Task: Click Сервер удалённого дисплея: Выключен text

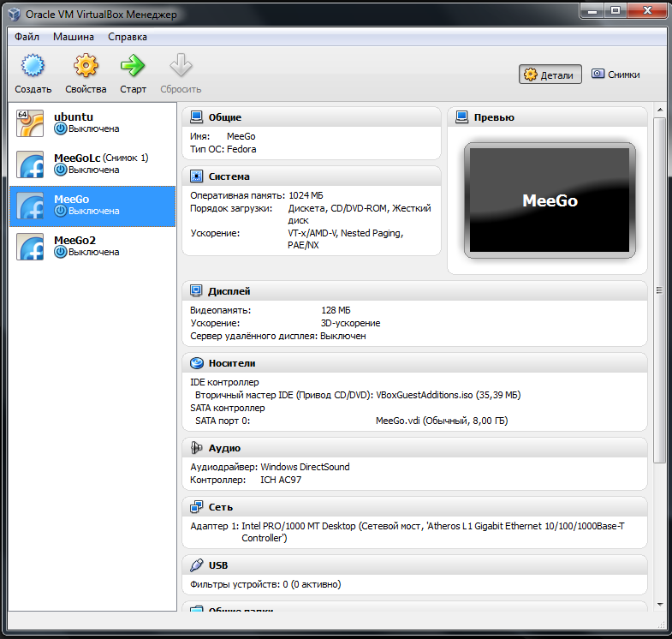Action: pos(277,337)
